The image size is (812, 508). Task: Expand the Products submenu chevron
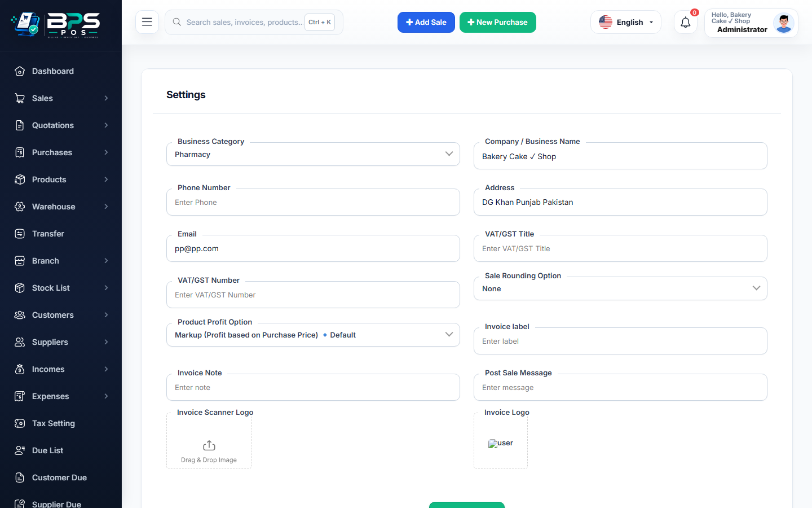point(106,179)
